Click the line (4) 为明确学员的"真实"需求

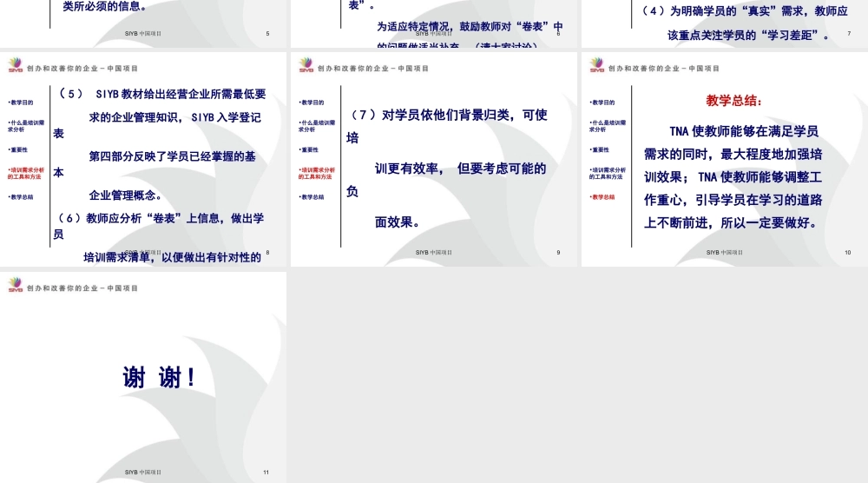pos(744,11)
